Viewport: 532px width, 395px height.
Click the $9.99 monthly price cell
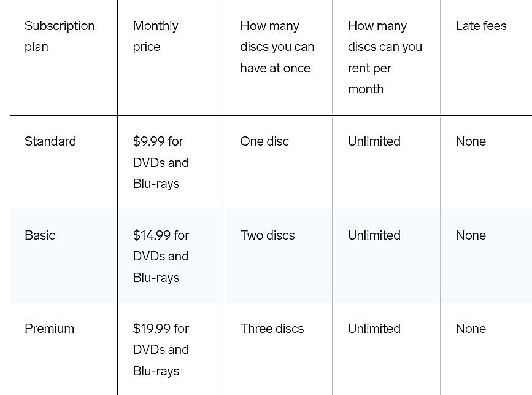tap(161, 162)
